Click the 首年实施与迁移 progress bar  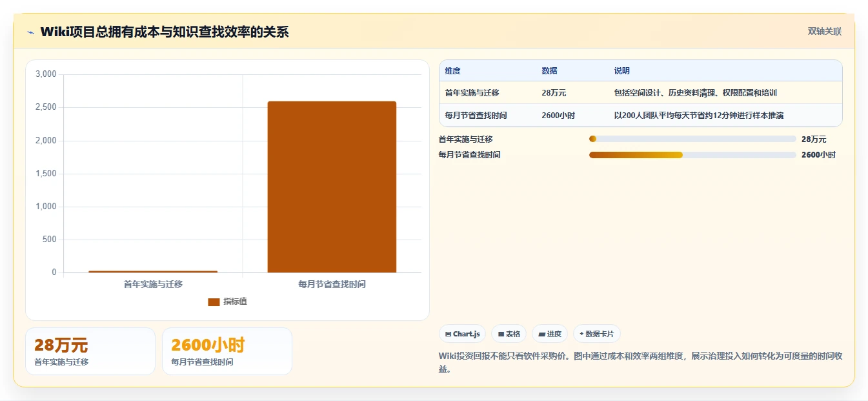[x=692, y=139]
